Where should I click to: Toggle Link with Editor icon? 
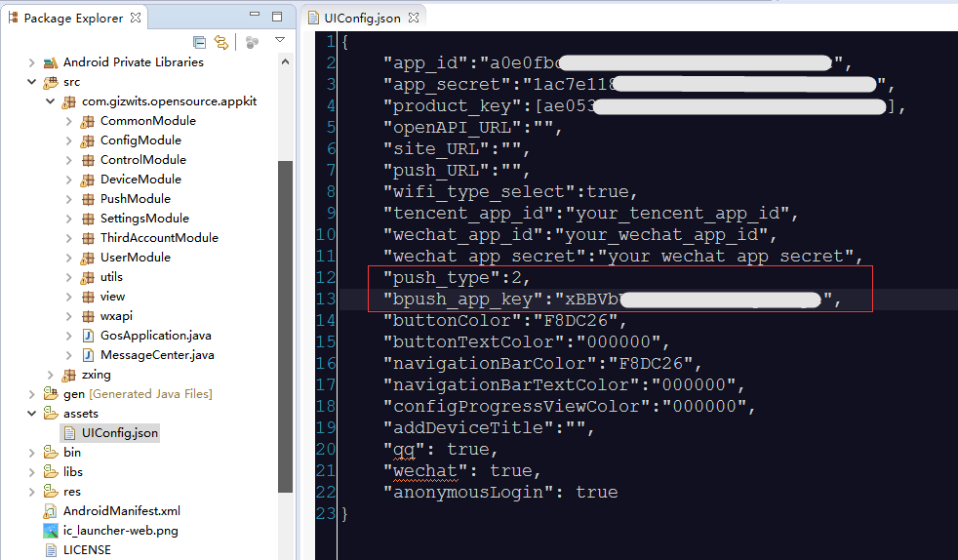[221, 42]
